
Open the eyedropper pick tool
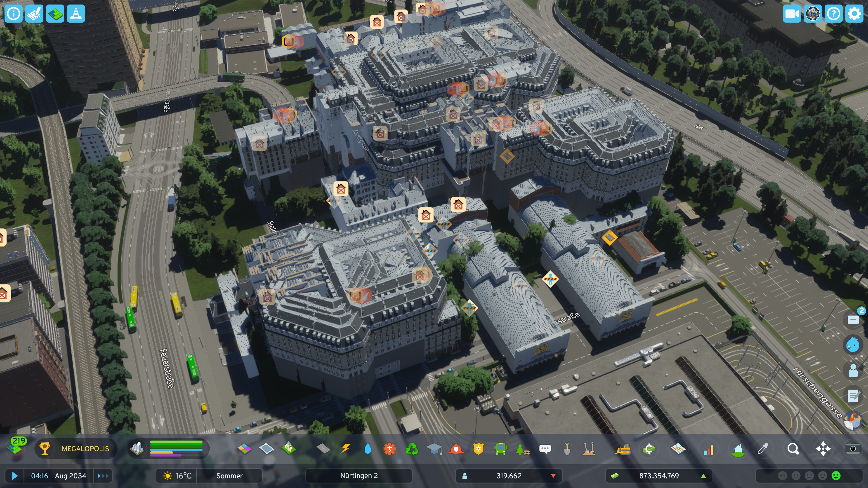point(763,449)
